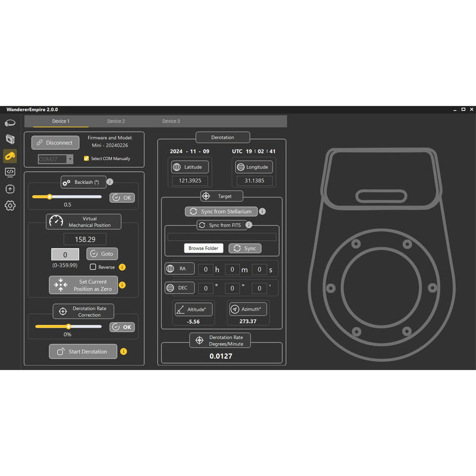Image resolution: width=476 pixels, height=476 pixels.
Task: Select the highlighted rotator sidebar icon
Action: (x=10, y=156)
